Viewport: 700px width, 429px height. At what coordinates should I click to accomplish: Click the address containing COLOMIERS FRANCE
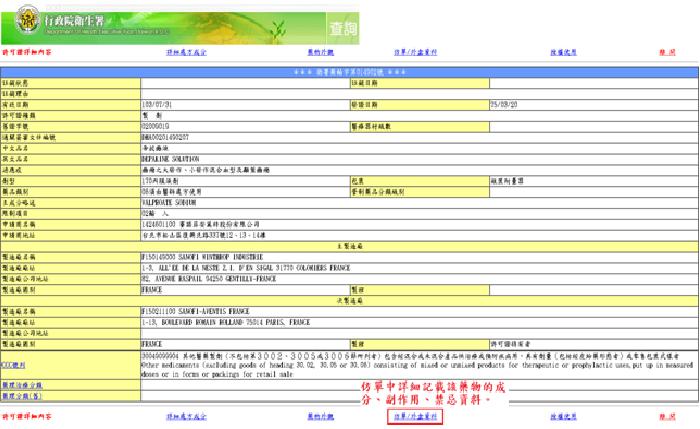click(x=246, y=268)
